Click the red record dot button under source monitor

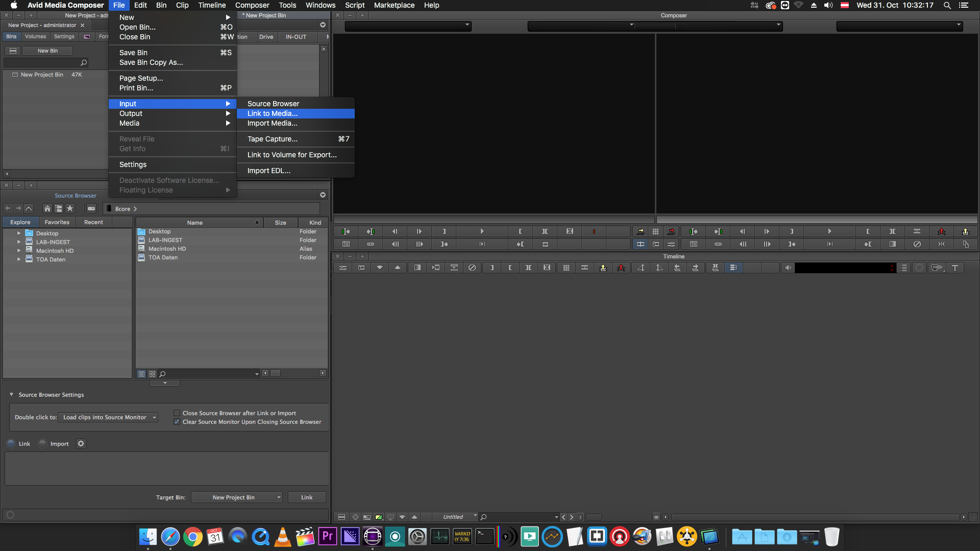(x=594, y=231)
